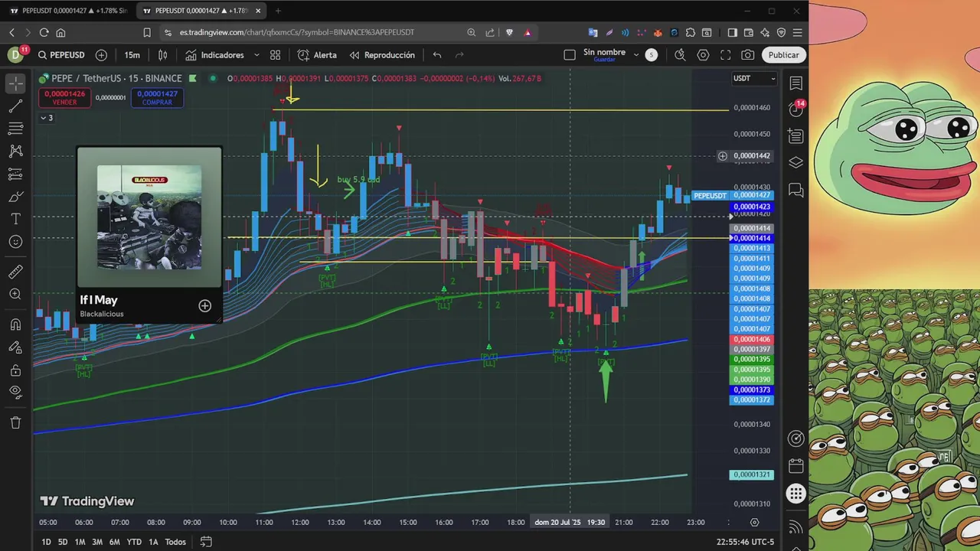The image size is (980, 551).
Task: Enter fullscreen chart mode
Action: (725, 55)
